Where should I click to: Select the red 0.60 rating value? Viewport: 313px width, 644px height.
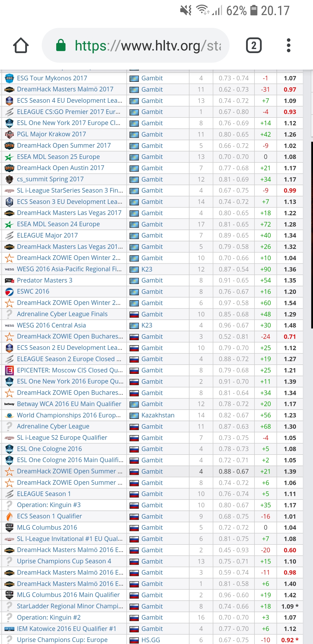tap(290, 550)
